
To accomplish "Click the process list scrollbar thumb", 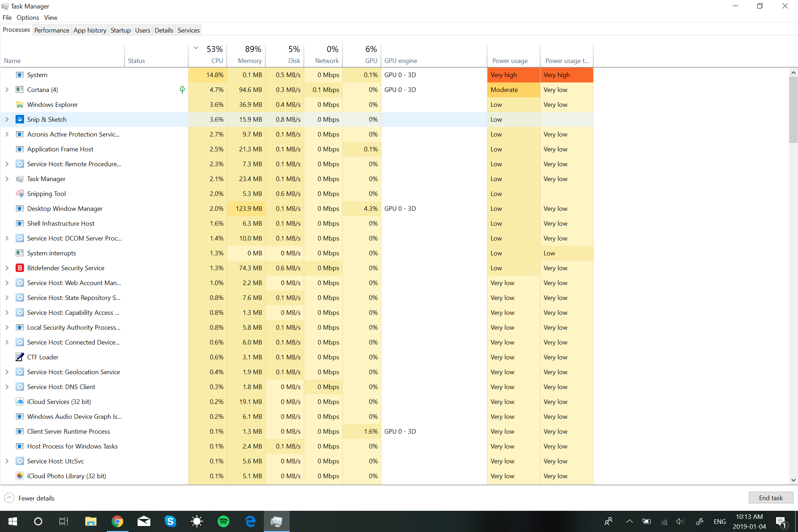I will click(793, 110).
